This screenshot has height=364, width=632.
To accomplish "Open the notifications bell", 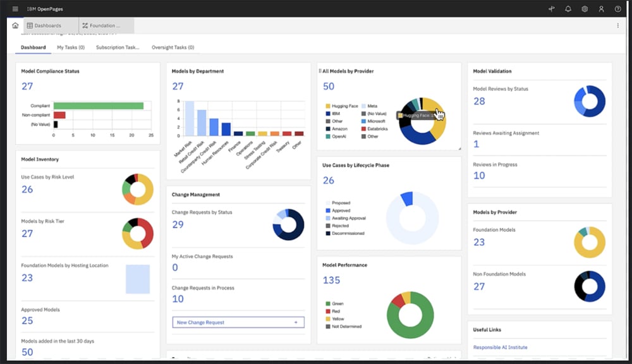I will click(568, 9).
